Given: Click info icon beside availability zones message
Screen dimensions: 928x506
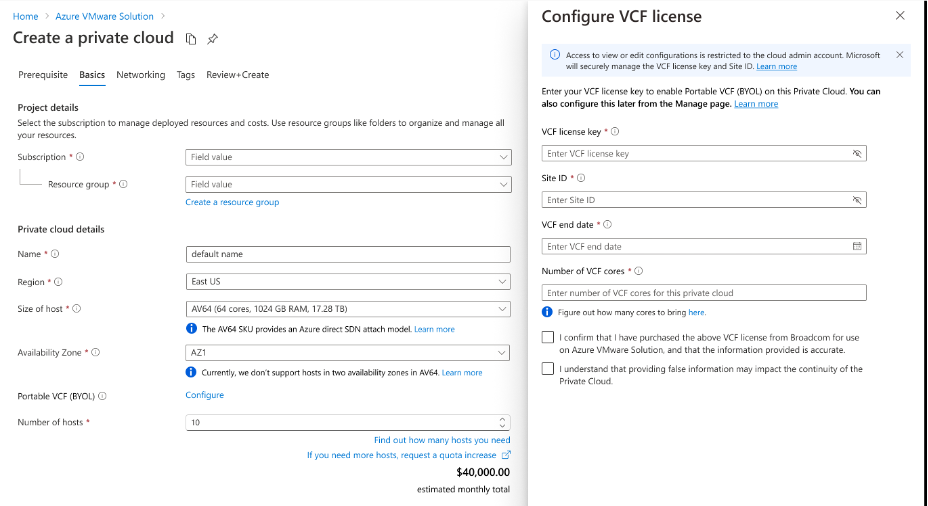Looking at the screenshot, I should 191,372.
